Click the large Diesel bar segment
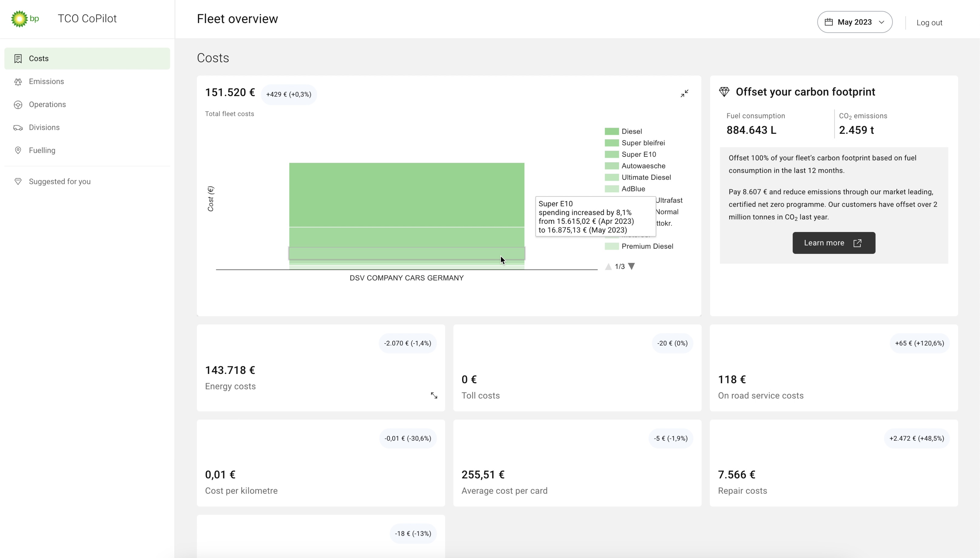Screen dimensions: 980x558 407,195
